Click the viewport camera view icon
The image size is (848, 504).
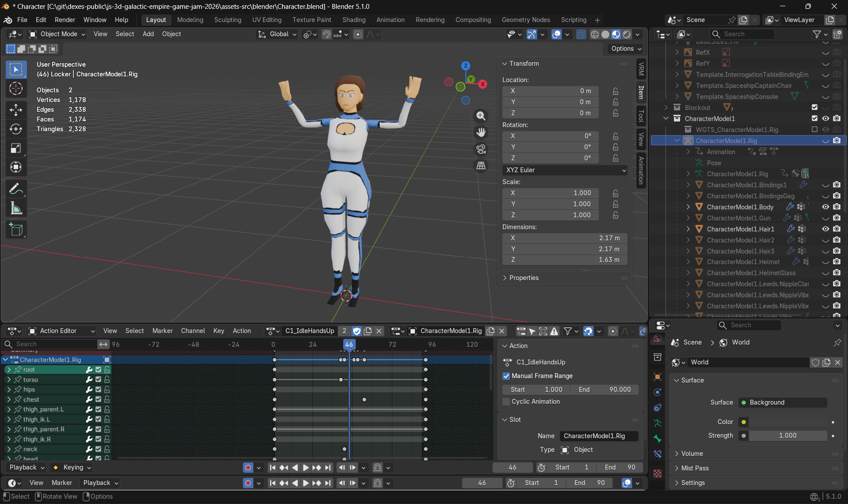[481, 149]
